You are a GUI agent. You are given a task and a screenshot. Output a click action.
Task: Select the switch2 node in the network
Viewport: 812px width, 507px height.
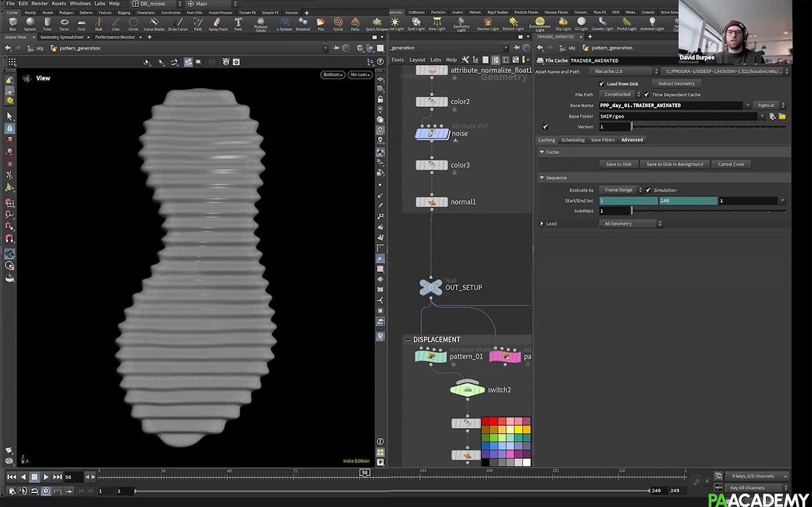(467, 390)
